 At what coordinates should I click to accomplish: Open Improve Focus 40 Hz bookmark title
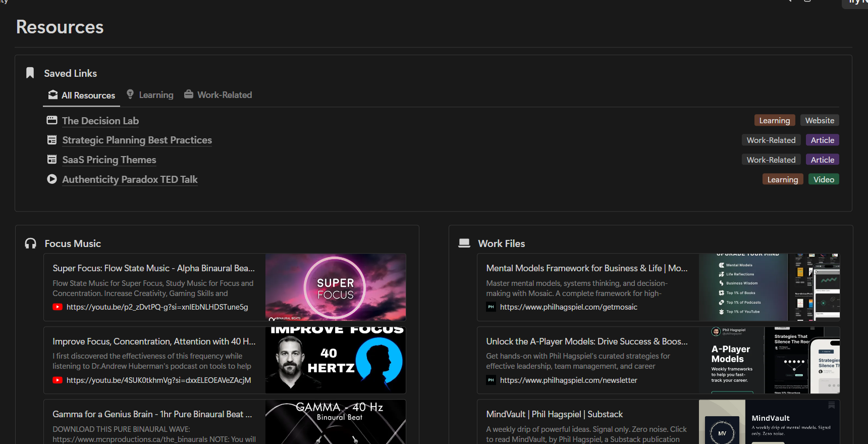coord(154,341)
